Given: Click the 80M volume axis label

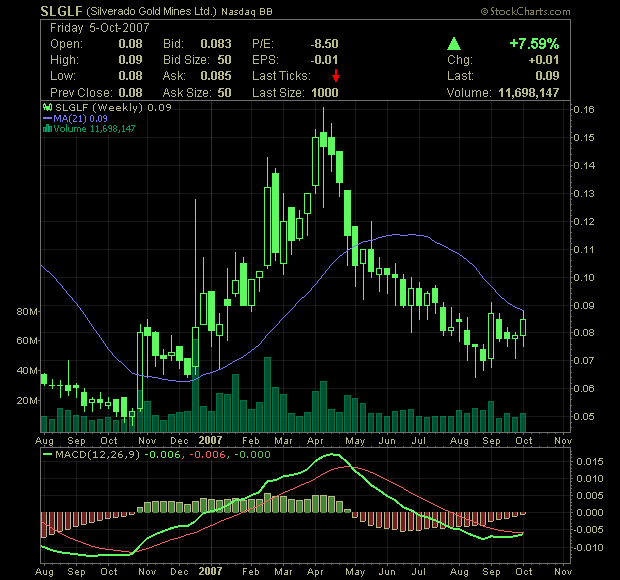Looking at the screenshot, I should click(27, 312).
